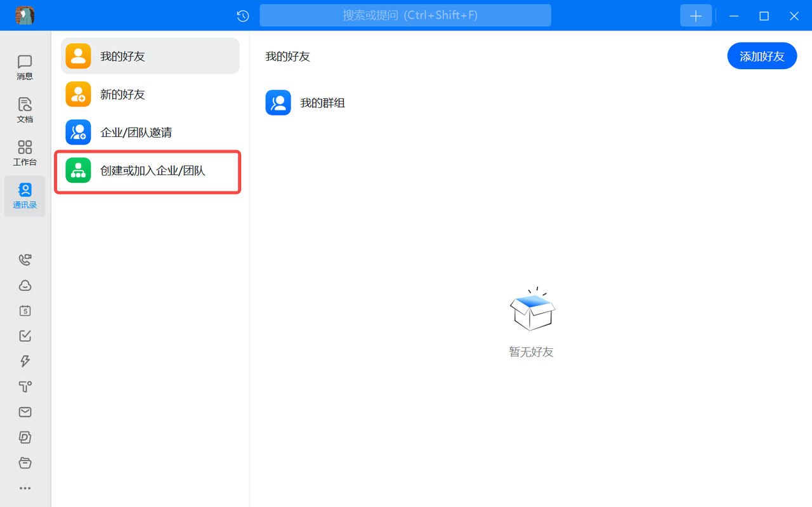Select the 通讯录 contacts tab
812x507 pixels.
coord(25,196)
